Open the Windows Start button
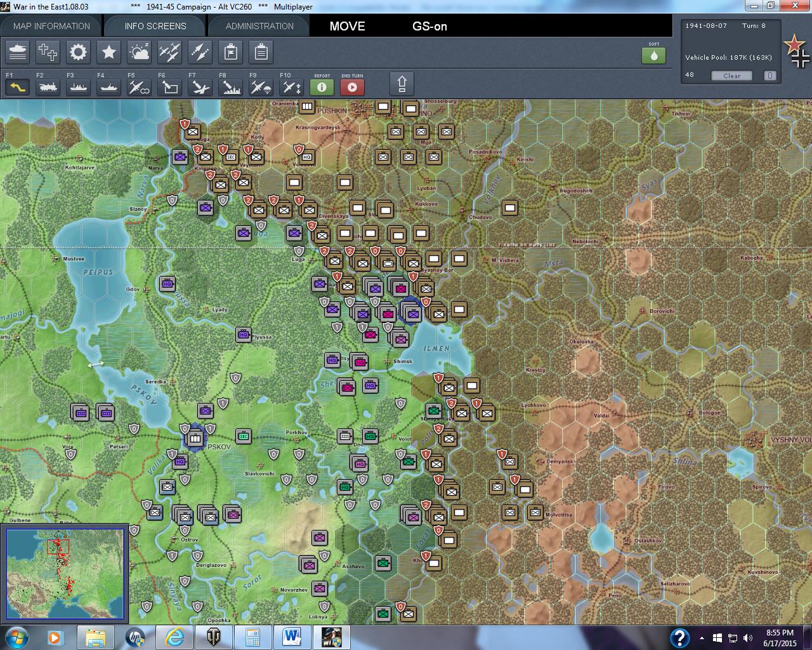812x650 pixels. click(15, 637)
